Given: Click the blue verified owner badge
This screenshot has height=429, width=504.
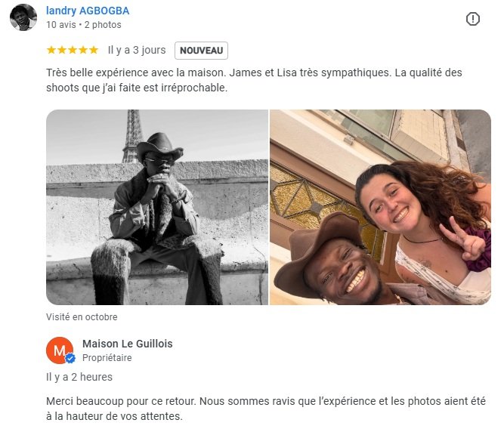Looking at the screenshot, I should [x=70, y=358].
